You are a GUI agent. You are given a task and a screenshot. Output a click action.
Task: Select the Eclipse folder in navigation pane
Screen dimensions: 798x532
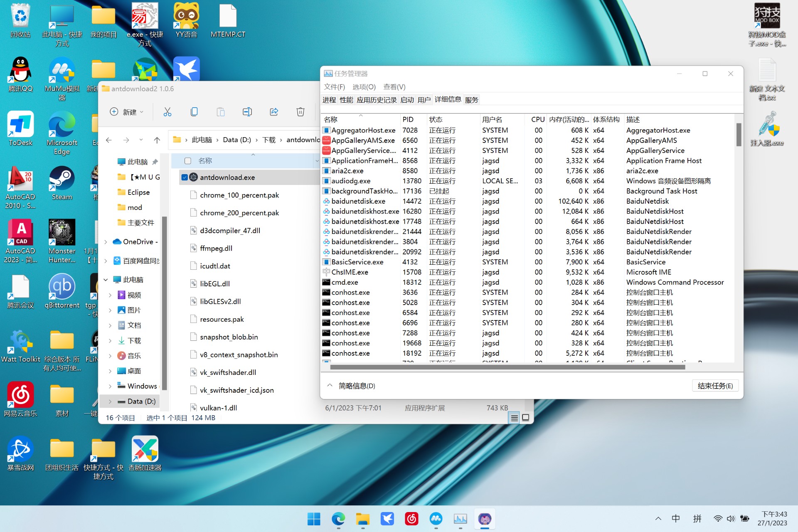[138, 192]
